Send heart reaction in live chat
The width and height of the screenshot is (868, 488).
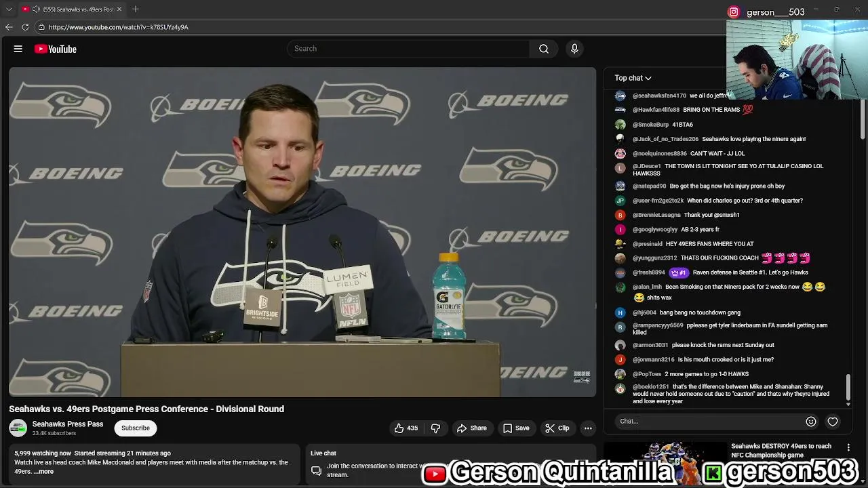pyautogui.click(x=833, y=422)
